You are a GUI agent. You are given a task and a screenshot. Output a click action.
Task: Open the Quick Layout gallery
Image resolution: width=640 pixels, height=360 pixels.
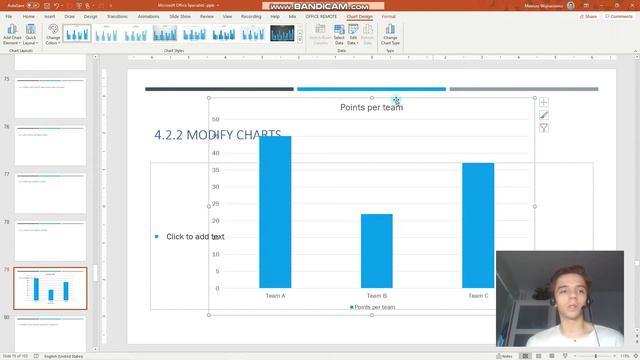click(31, 34)
